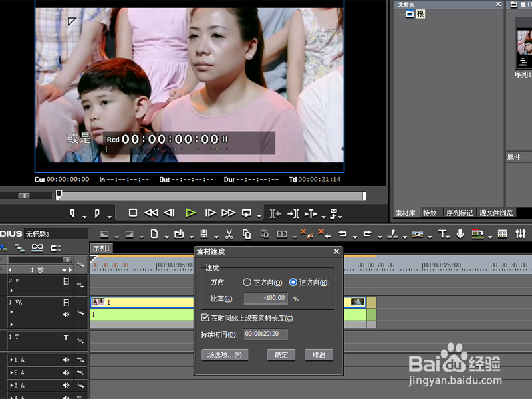This screenshot has height=399, width=532.
Task: Click the create title T icon
Action: (x=442, y=234)
